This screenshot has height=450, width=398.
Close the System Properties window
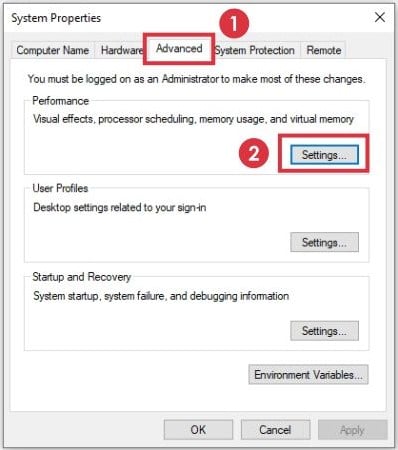(x=380, y=17)
